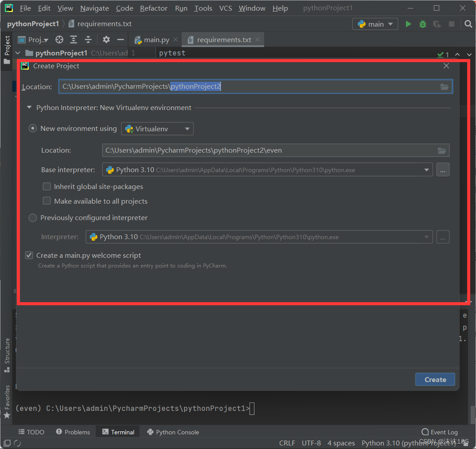Open the Refactor menu
This screenshot has width=476, height=449.
[154, 8]
